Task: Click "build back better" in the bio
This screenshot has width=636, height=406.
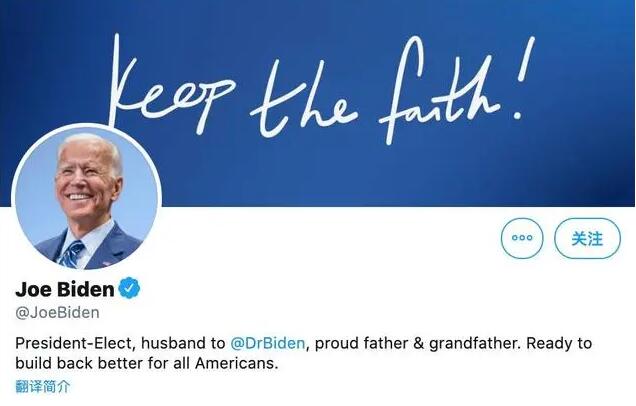Action: tap(81, 364)
